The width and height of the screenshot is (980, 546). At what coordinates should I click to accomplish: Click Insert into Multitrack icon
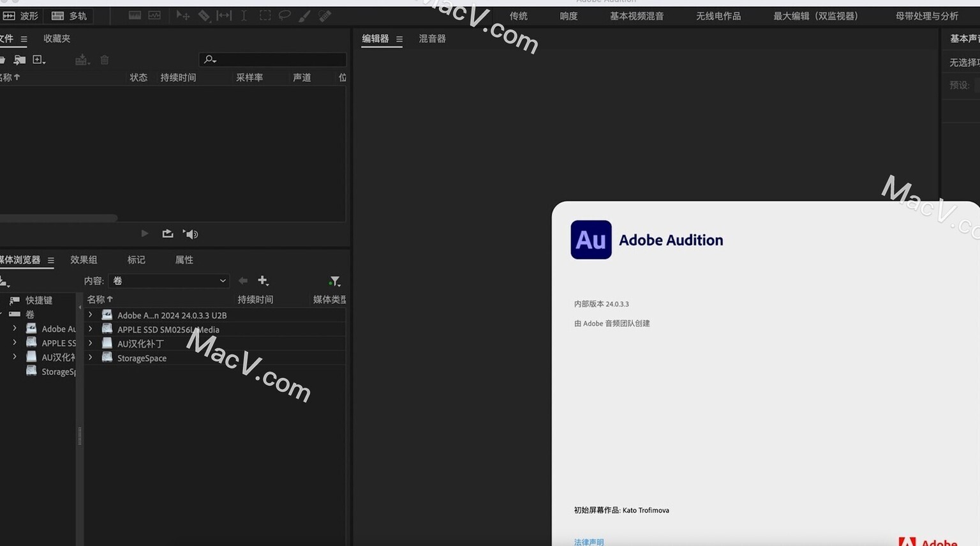click(82, 59)
